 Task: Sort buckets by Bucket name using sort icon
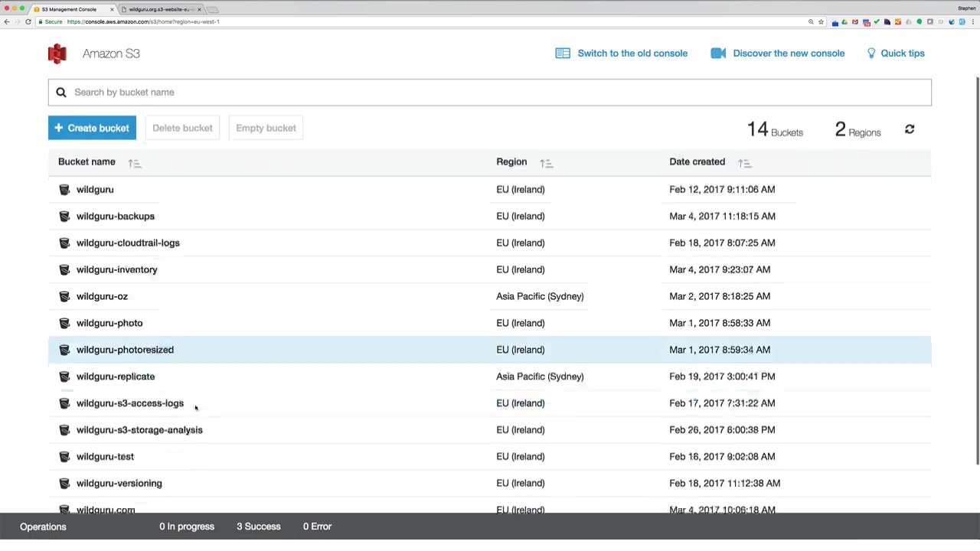(134, 162)
